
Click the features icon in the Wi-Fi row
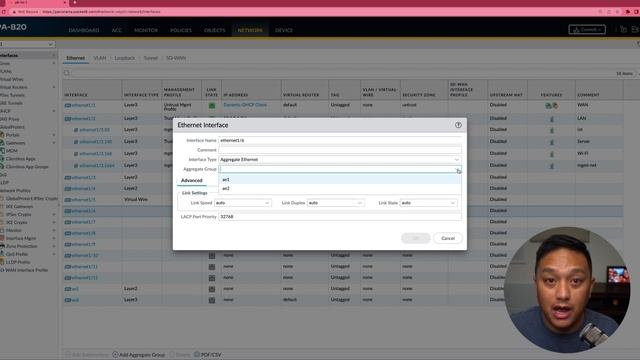(x=552, y=154)
